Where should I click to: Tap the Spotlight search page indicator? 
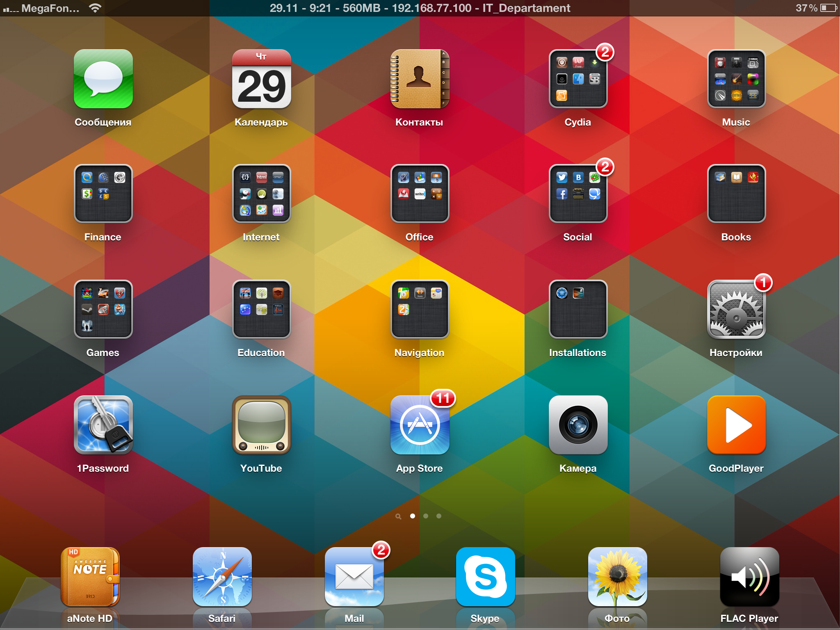pos(398,516)
